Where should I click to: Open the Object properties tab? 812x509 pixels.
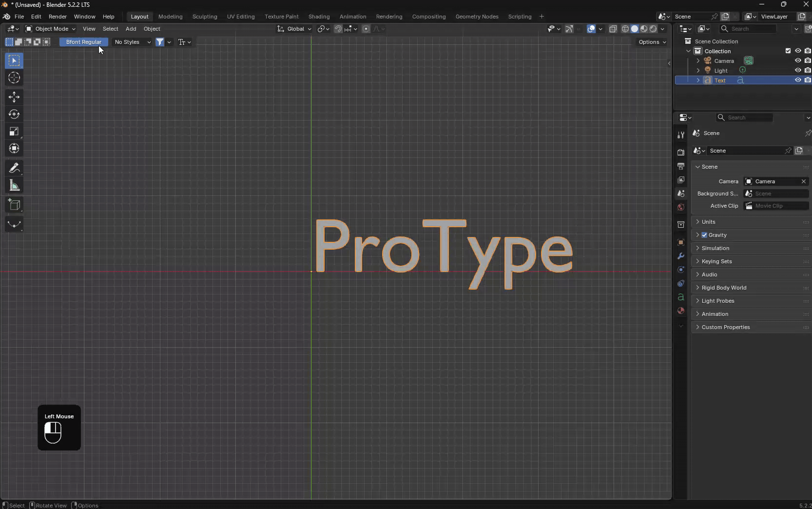point(681,242)
